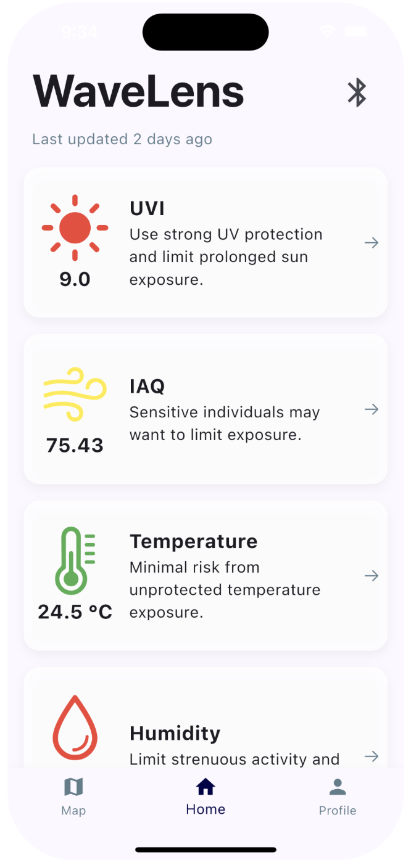Click the red sun UVI icon
The image size is (411, 868).
click(x=75, y=227)
